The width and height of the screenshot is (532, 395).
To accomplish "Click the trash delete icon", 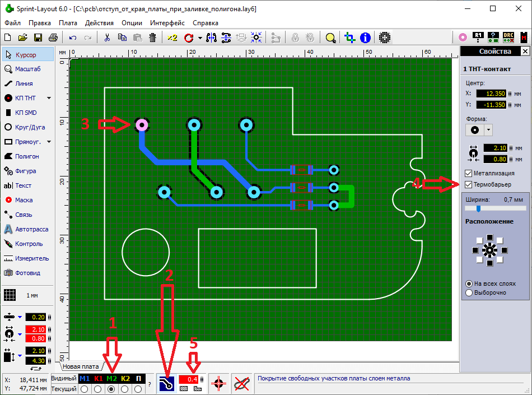I will pyautogui.click(x=152, y=38).
